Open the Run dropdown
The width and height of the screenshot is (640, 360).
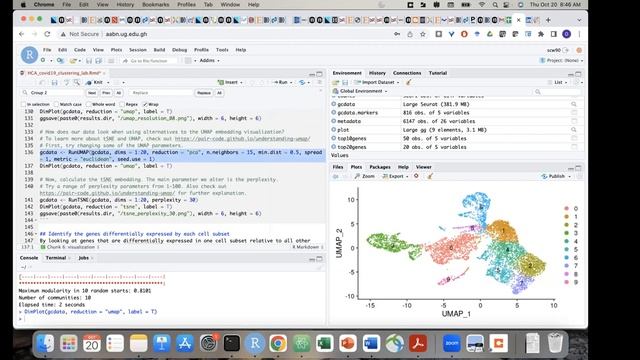pyautogui.click(x=291, y=82)
